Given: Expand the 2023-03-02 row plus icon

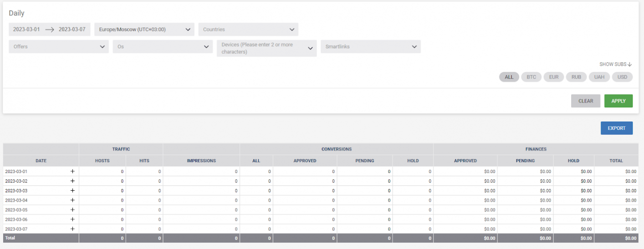Looking at the screenshot, I should pos(72,181).
